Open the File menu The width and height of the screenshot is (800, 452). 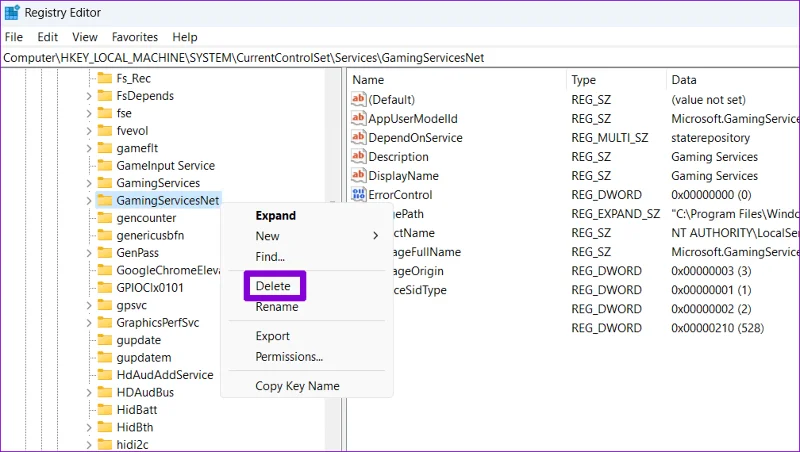(x=14, y=37)
